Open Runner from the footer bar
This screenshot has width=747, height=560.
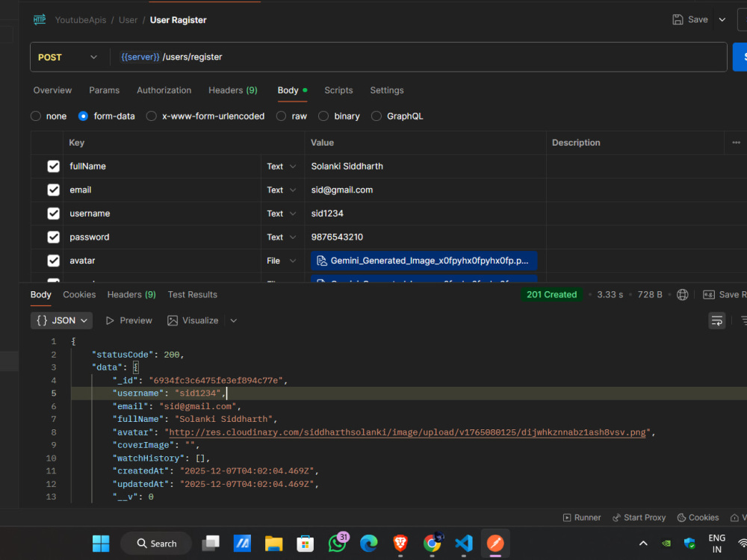(582, 517)
